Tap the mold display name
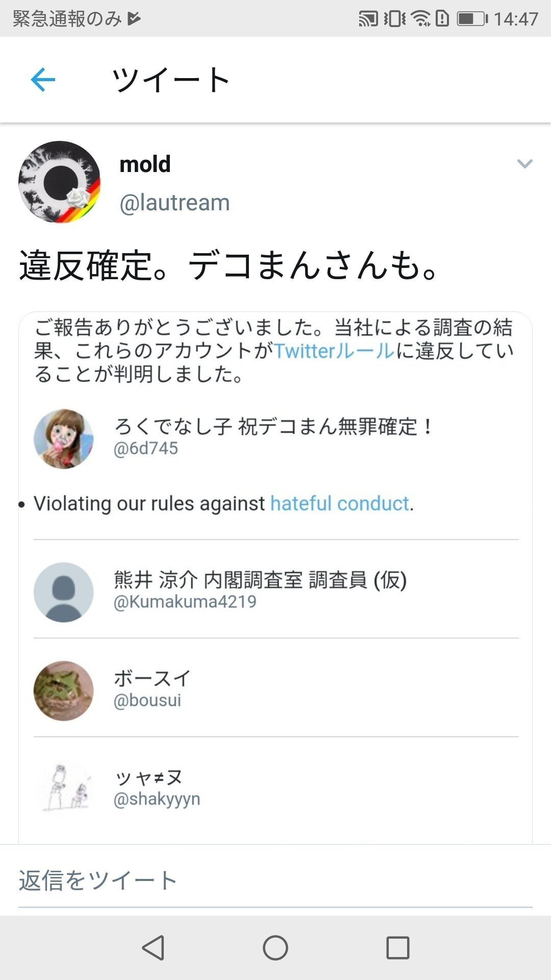The width and height of the screenshot is (551, 980). [x=145, y=164]
